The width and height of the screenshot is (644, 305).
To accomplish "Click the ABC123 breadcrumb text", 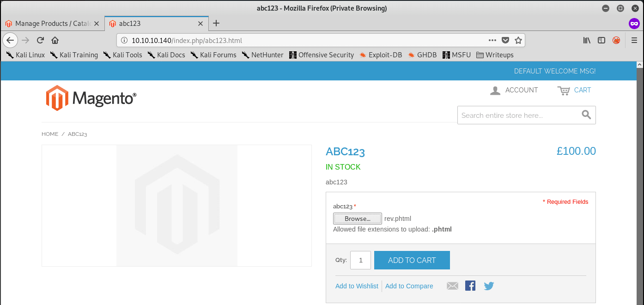I will 78,134.
